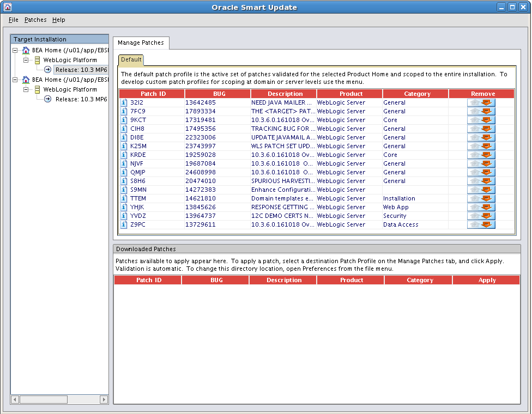Remove patch 7FC9 using its arrow button
The width and height of the screenshot is (532, 414).
tap(481, 111)
